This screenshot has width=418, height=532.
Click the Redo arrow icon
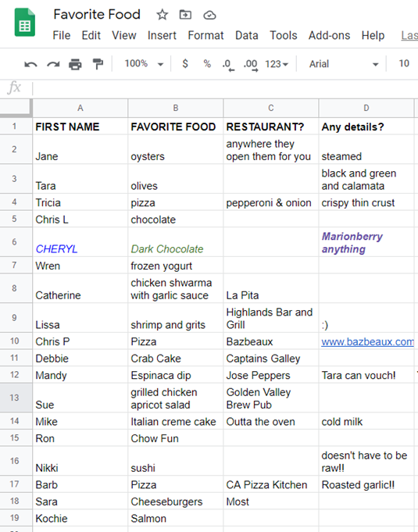(x=53, y=64)
